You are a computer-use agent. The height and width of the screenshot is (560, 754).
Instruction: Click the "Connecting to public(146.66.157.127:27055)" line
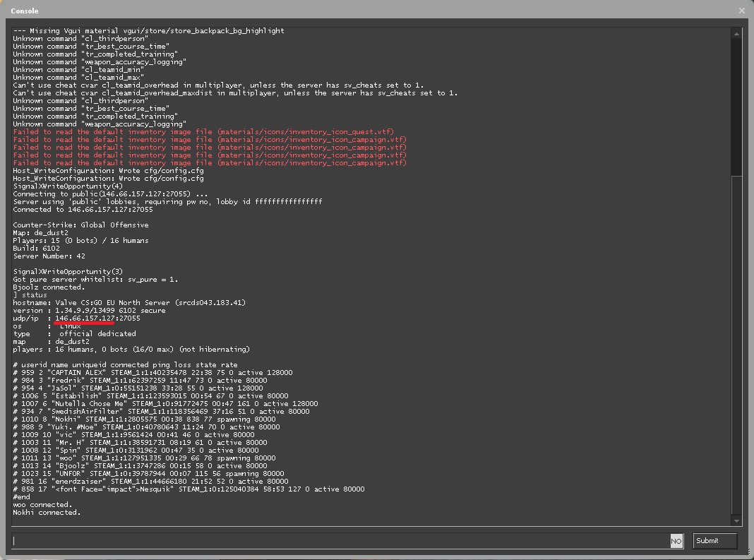coord(110,194)
